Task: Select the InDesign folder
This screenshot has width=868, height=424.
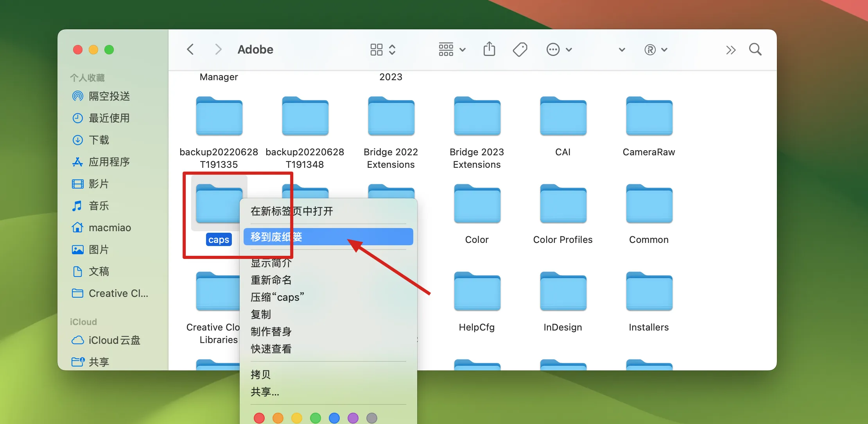Action: pos(563,291)
